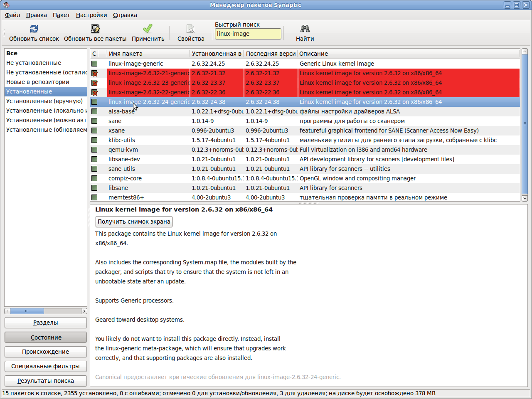This screenshot has height=399, width=532.
Task: Select Установленные (можно авт filter entry
Action: [x=46, y=120]
